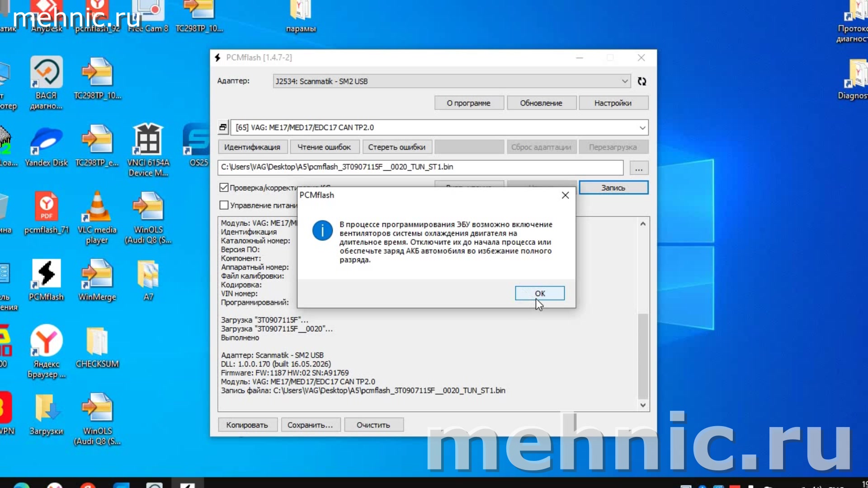The width and height of the screenshot is (868, 488).
Task: Toggle Проверка/корректировка КС checkbox
Action: (224, 188)
